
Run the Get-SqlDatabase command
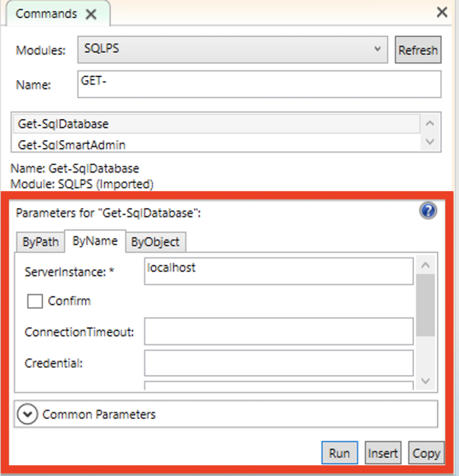(339, 453)
